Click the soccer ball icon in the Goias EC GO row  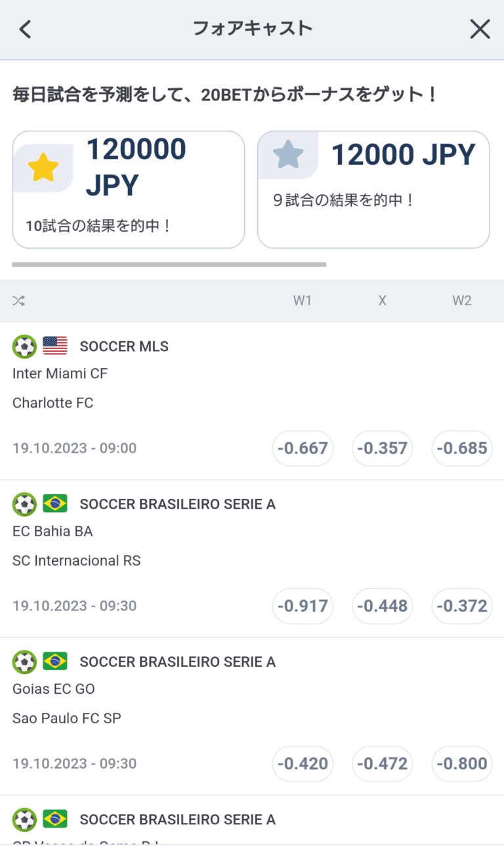[x=24, y=662]
